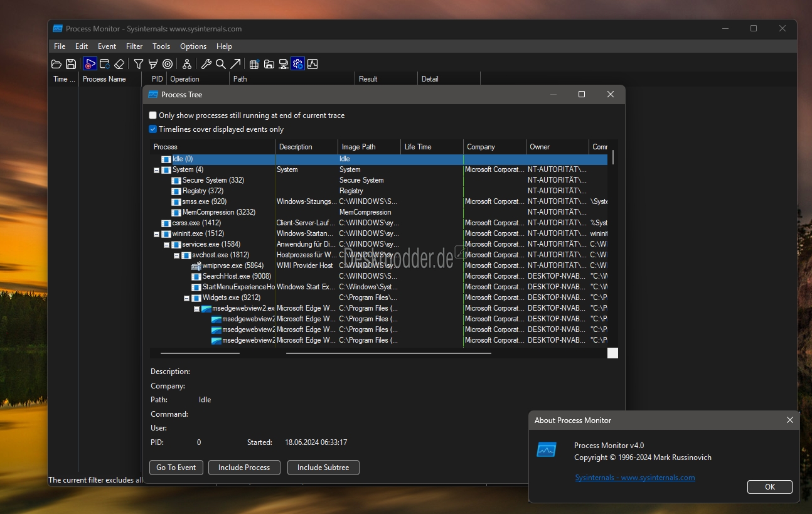
Task: Click the Process Tree window title icon
Action: coord(152,95)
